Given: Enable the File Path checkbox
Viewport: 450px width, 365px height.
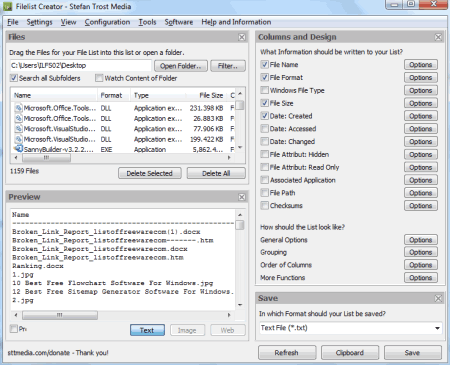Looking at the screenshot, I should tap(264, 193).
